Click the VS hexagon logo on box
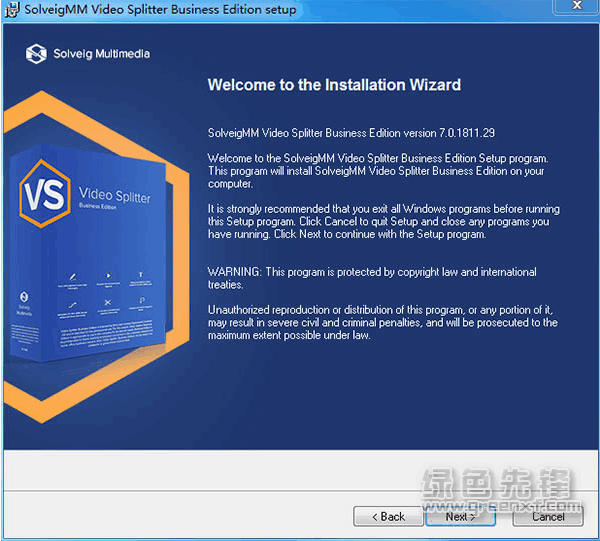Image resolution: width=600 pixels, height=541 pixels. coord(45,194)
